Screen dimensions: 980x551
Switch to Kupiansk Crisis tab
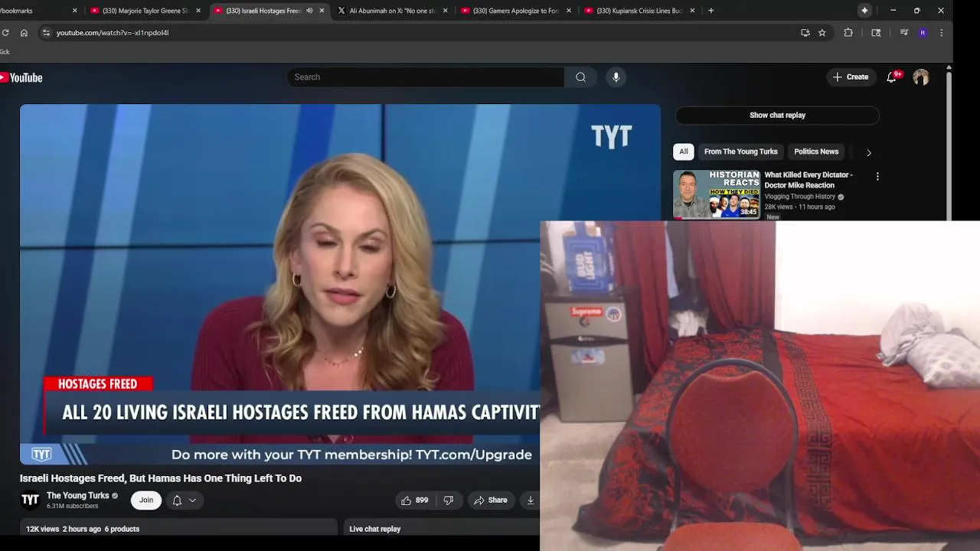[639, 11]
